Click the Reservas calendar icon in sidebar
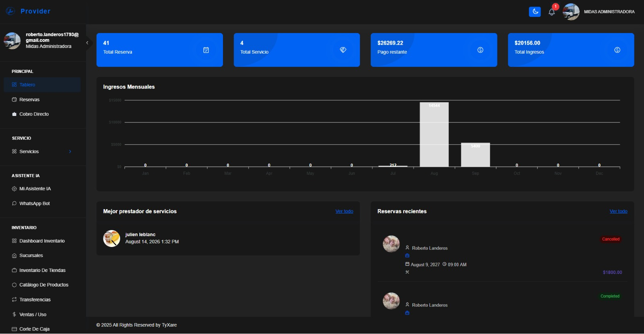This screenshot has width=644, height=334. (14, 100)
